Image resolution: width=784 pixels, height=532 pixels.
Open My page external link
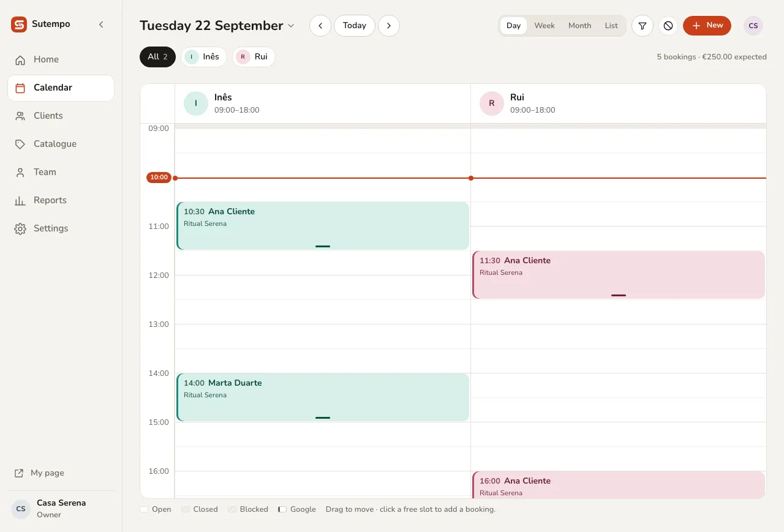(x=39, y=473)
